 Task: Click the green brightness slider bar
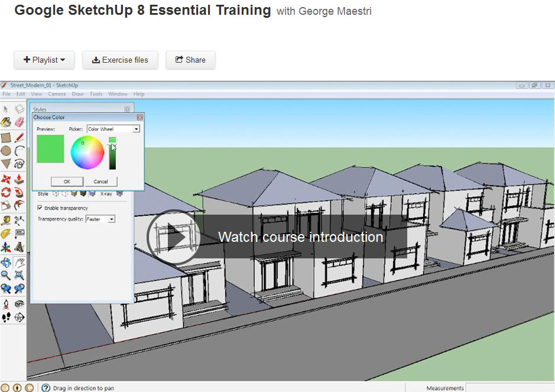(x=112, y=153)
